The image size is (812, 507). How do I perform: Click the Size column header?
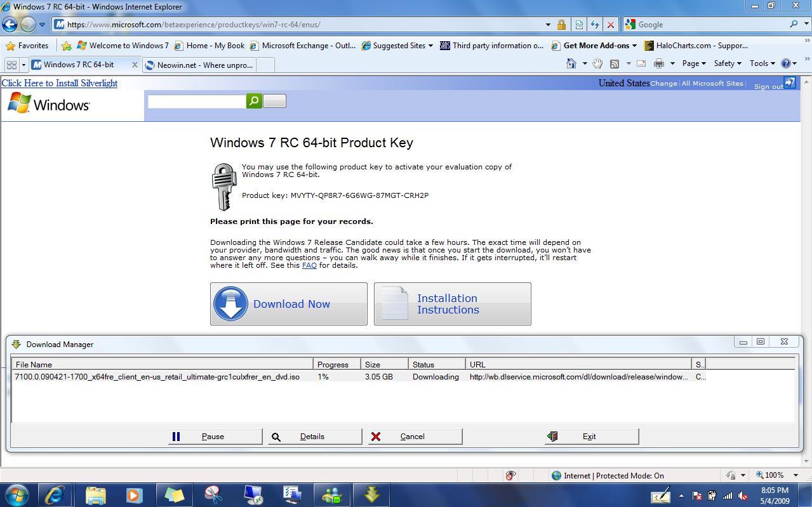click(385, 365)
